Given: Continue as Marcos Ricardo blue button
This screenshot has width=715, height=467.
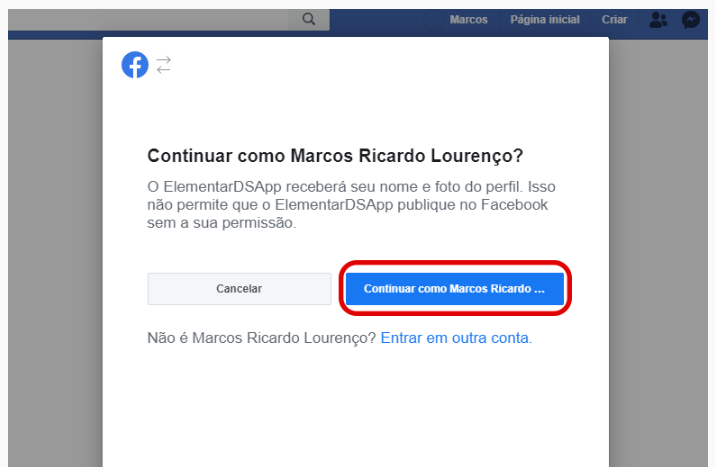Looking at the screenshot, I should pyautogui.click(x=455, y=289).
